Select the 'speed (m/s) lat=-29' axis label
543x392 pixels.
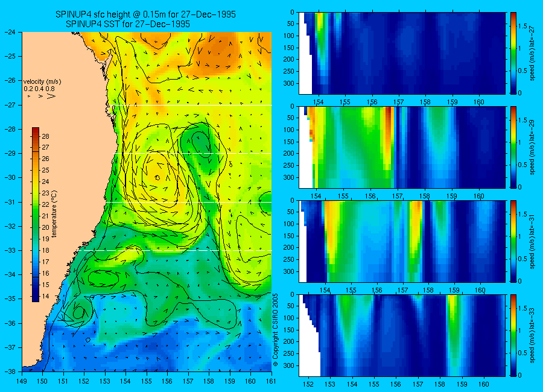click(532, 147)
